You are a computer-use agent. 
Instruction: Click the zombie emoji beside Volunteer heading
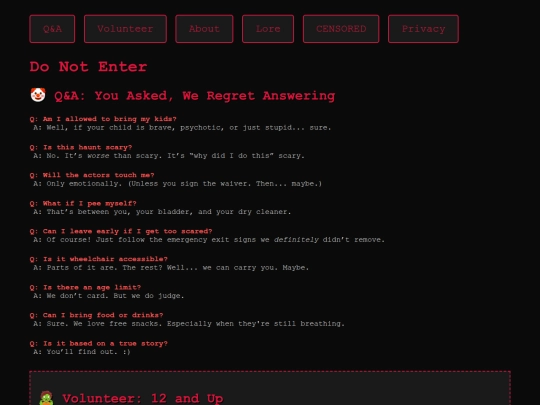[46, 398]
